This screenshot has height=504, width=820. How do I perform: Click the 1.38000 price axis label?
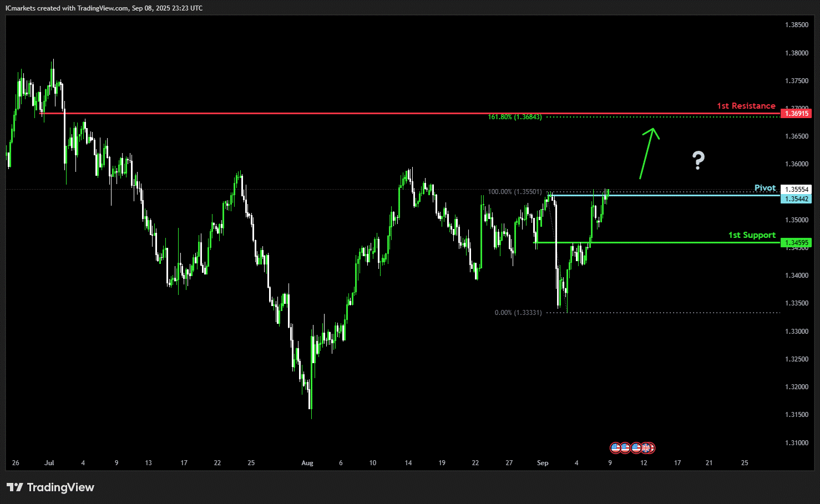point(796,53)
